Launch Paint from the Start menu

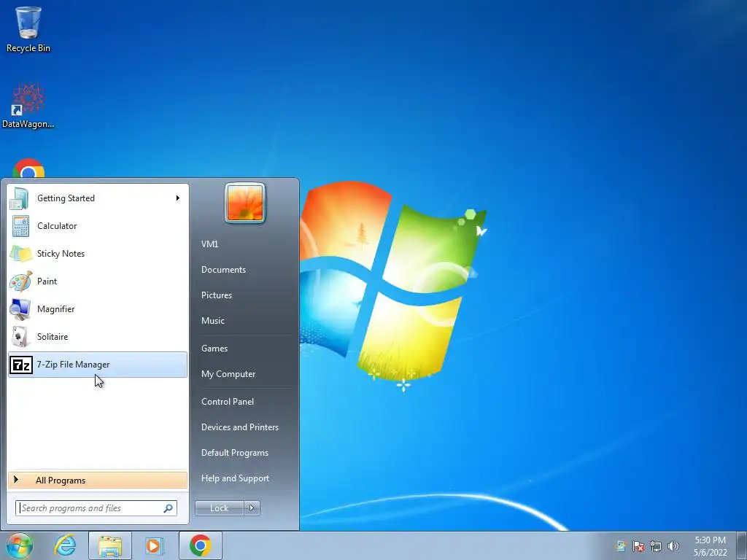pyautogui.click(x=97, y=281)
